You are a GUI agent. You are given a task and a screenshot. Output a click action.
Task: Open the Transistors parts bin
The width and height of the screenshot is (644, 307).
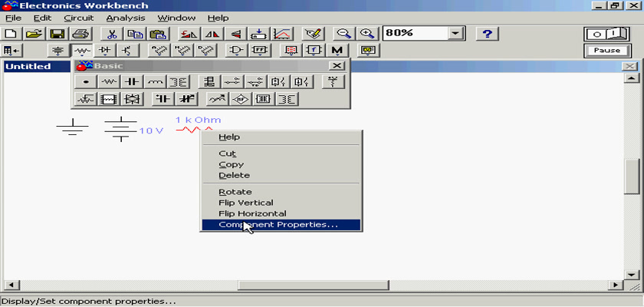click(x=128, y=51)
